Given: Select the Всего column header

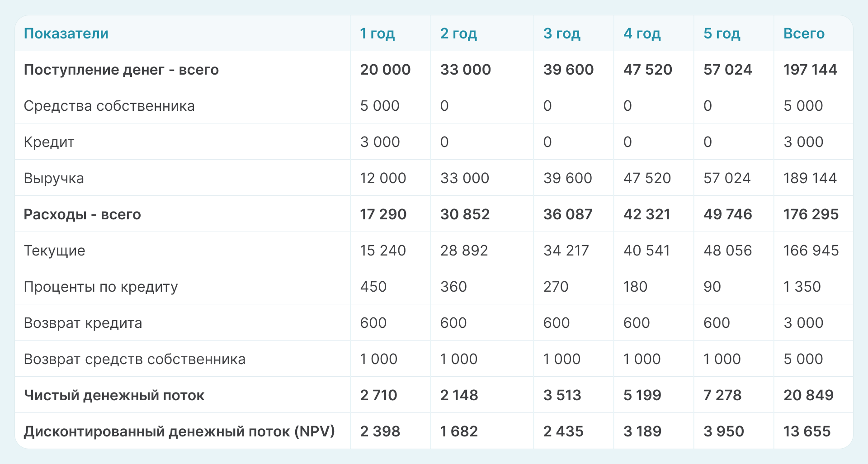Looking at the screenshot, I should pyautogui.click(x=804, y=33).
